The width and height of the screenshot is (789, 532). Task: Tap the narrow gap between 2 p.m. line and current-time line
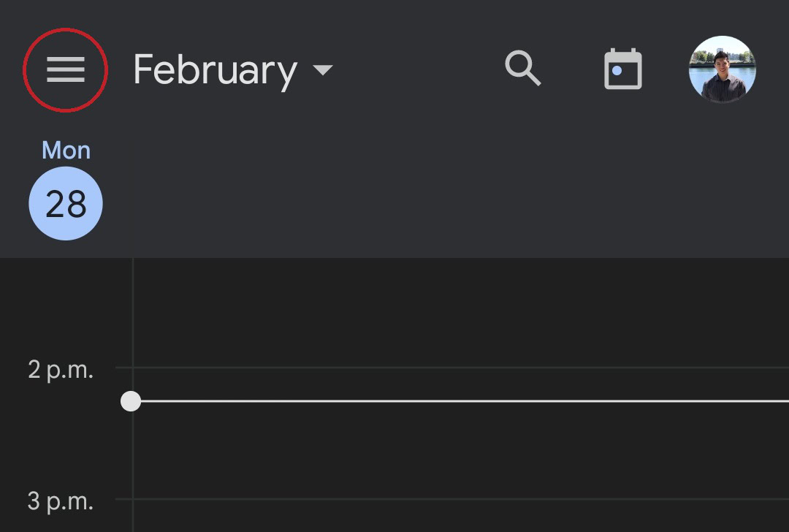(460, 384)
